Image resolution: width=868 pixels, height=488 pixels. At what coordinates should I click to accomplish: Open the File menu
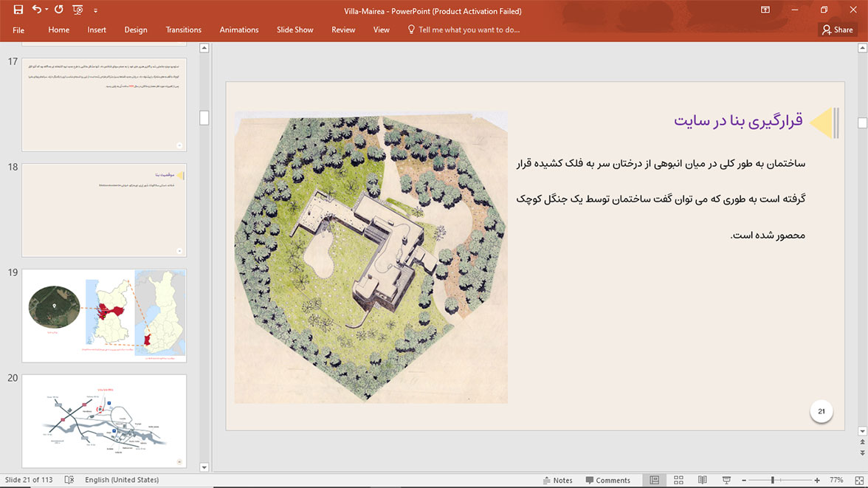click(18, 30)
